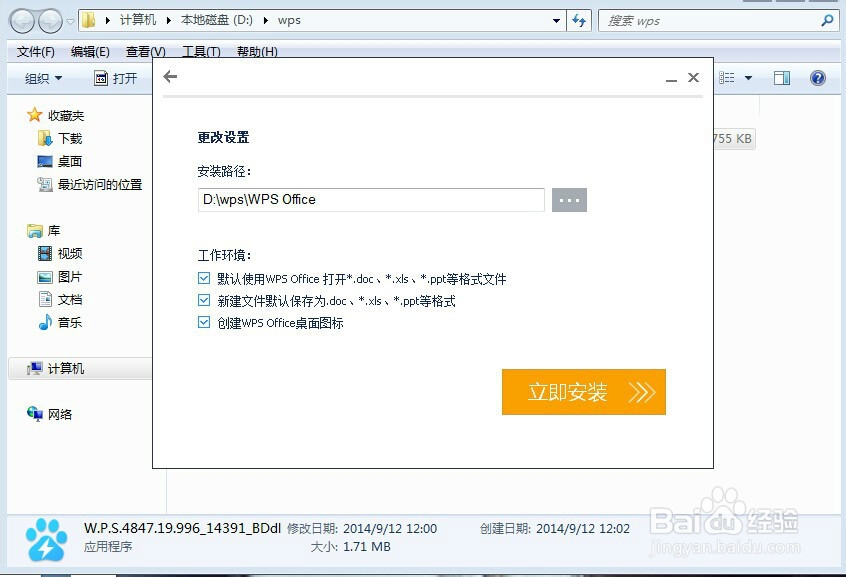Image resolution: width=846 pixels, height=577 pixels.
Task: Click the 图片 icon in sidebar
Action: click(x=45, y=277)
